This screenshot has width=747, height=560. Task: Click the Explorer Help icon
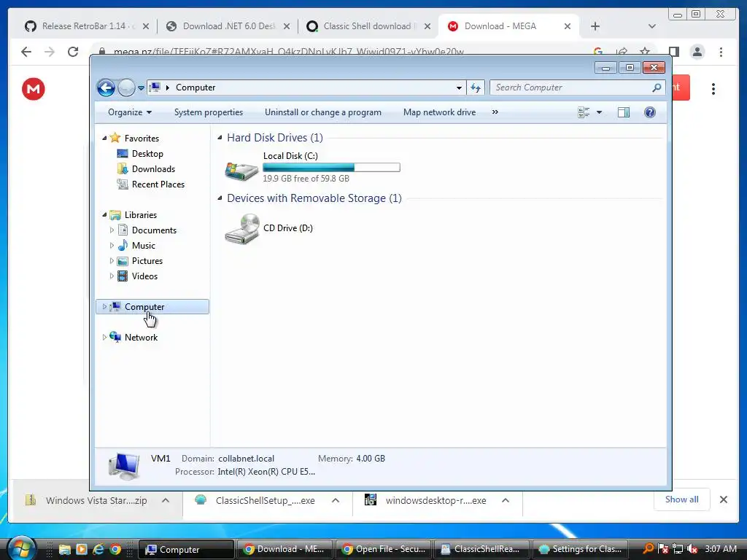(650, 112)
